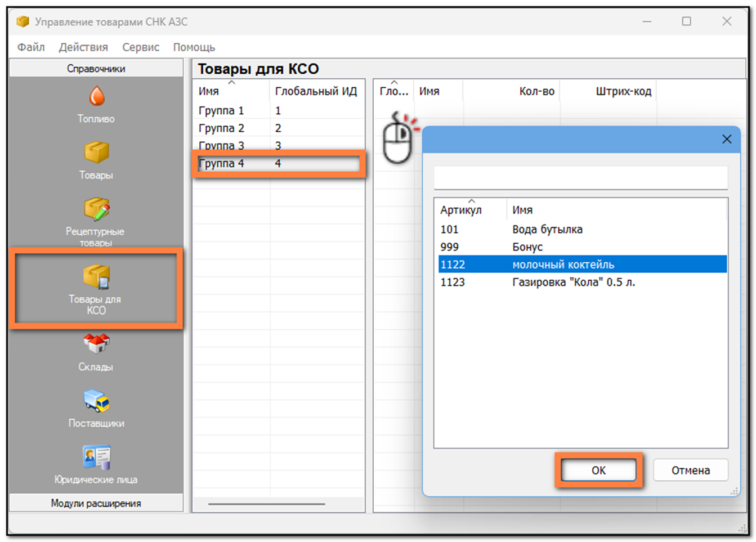The width and height of the screenshot is (756, 542).
Task: Select the Бонус item with article 999
Action: pos(583,247)
